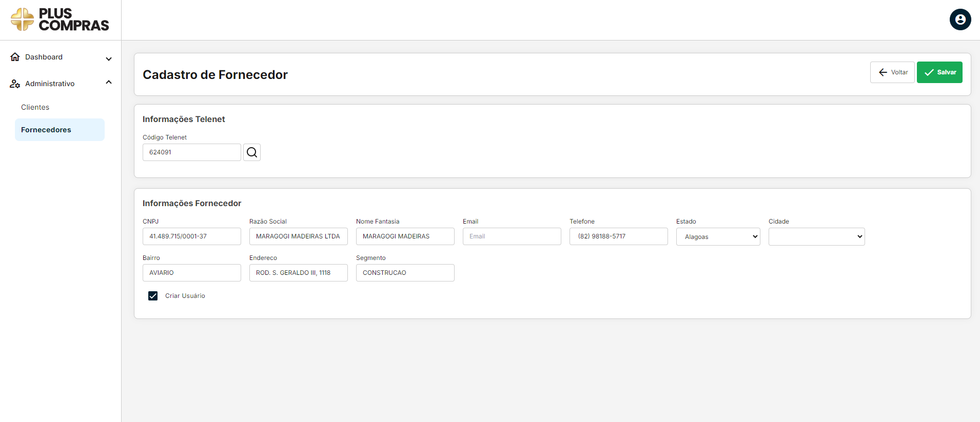
Task: Click the Bairro field with AVIARIO
Action: pos(192,273)
